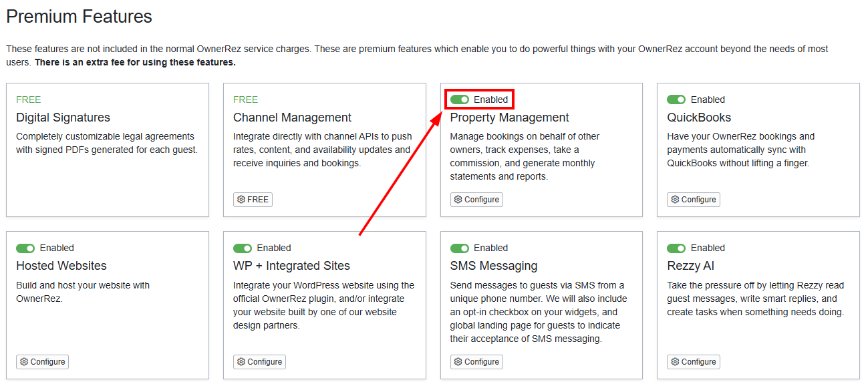
Task: Click gear icon in Hosted Websites Configure
Action: 24,362
